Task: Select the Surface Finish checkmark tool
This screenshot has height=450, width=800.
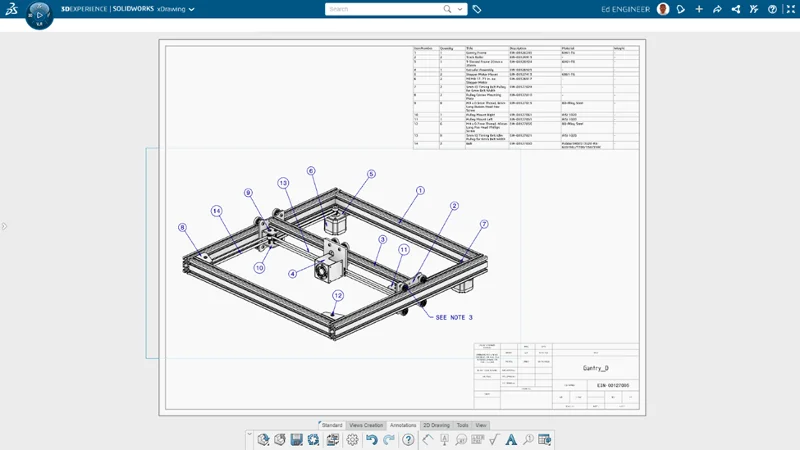Action: (494, 440)
